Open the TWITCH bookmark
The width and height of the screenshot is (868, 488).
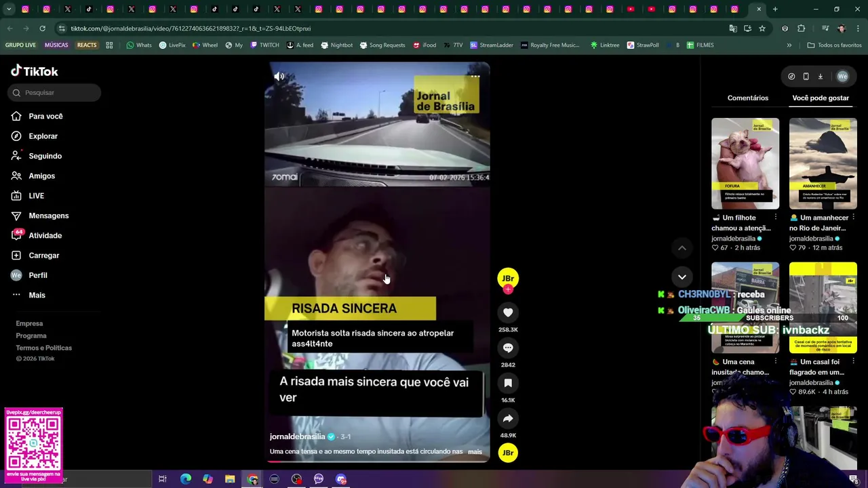pos(264,45)
